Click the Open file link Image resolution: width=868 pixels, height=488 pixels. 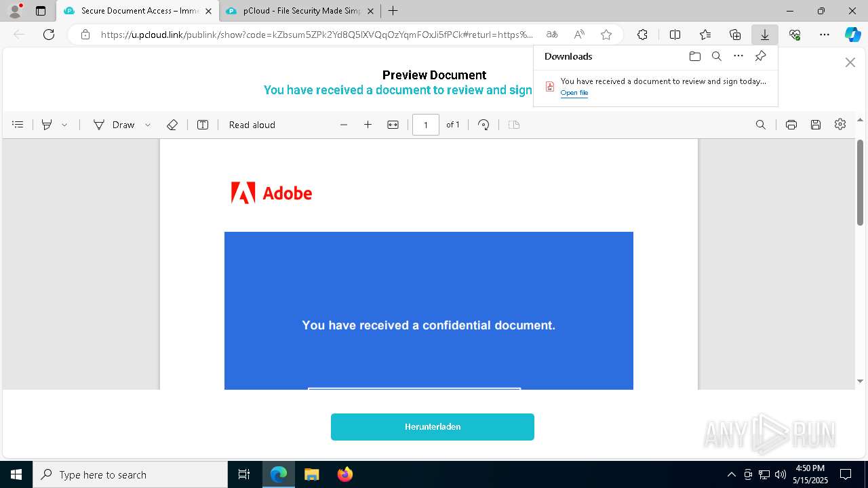pyautogui.click(x=574, y=93)
